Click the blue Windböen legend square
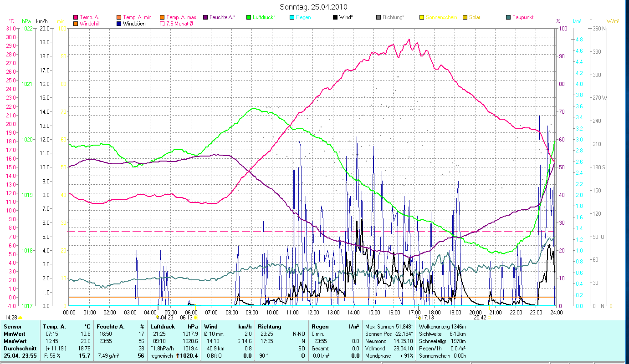This screenshot has height=364, width=629. [x=119, y=23]
